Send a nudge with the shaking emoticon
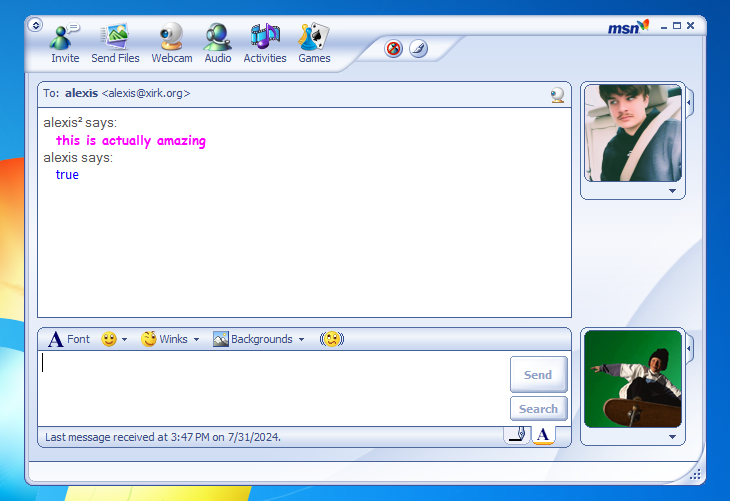730x501 pixels. point(332,339)
